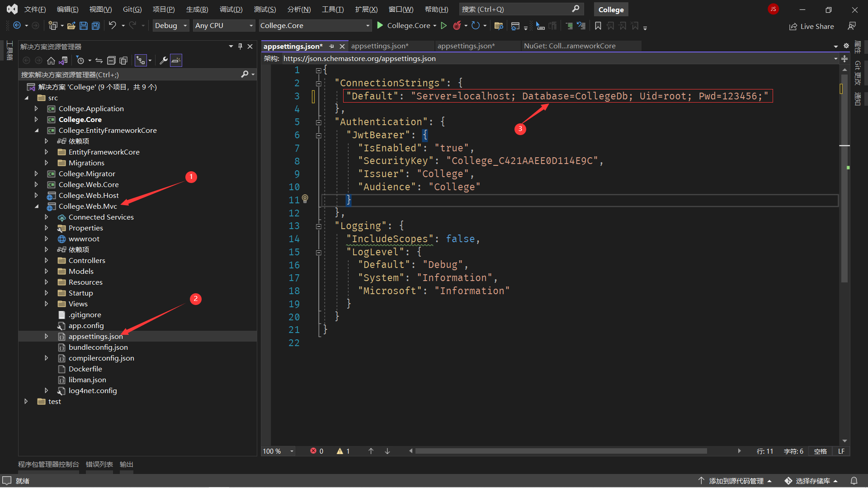The image size is (868, 488).
Task: Open the Properties wrench icon
Action: [x=164, y=60]
